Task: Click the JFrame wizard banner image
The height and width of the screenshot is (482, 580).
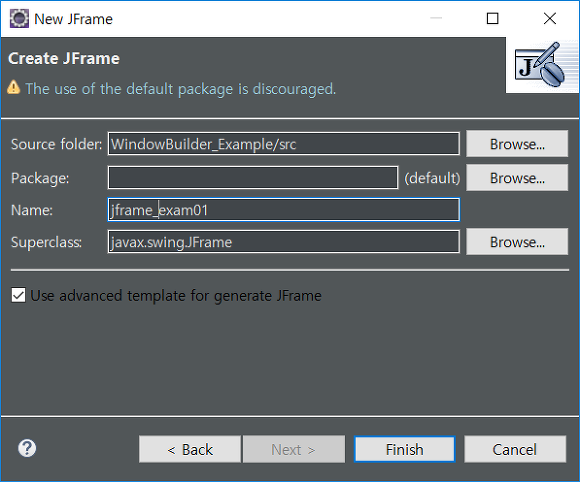Action: tap(542, 65)
